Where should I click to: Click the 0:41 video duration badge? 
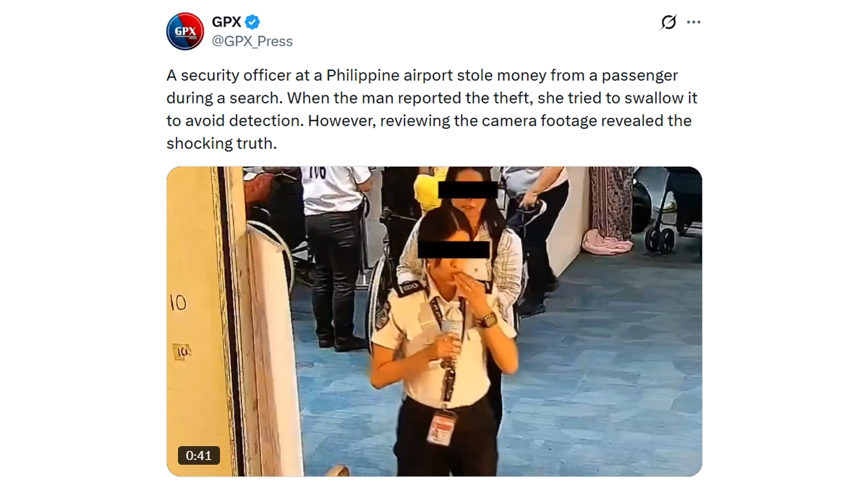pyautogui.click(x=199, y=455)
